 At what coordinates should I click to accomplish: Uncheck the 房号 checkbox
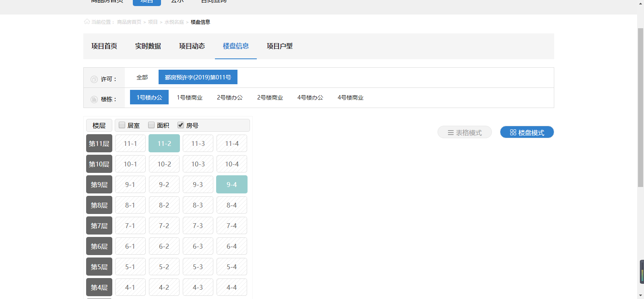[x=181, y=125]
